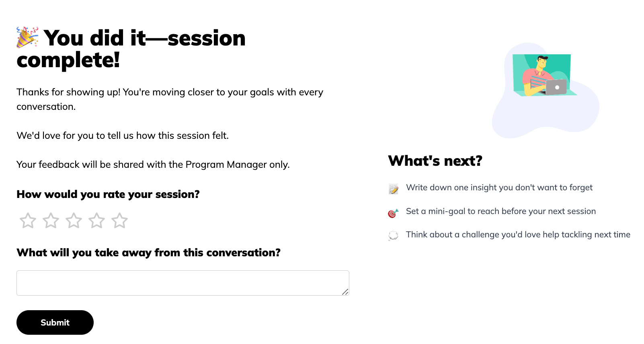This screenshot has height=344, width=644.
Task: Click the thought bubble icon
Action: [x=393, y=236]
